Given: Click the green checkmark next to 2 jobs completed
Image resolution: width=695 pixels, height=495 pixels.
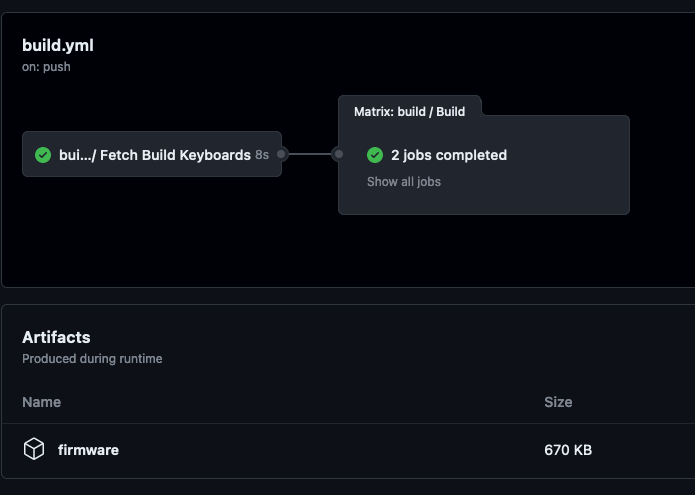Looking at the screenshot, I should (x=375, y=155).
